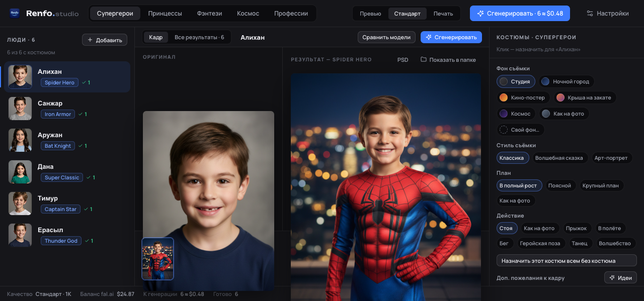This screenshot has height=301, width=644.
Task: Click the green checkmark next to Super Classic
Action: (89, 177)
